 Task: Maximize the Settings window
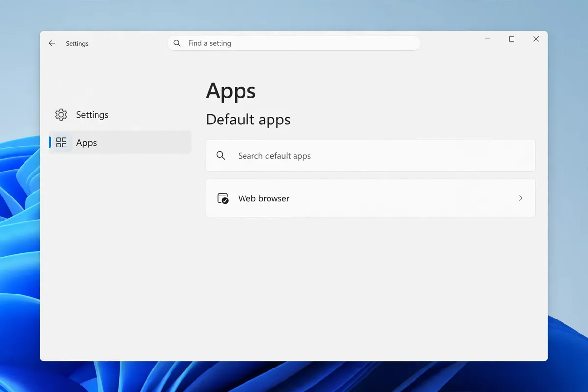point(512,39)
